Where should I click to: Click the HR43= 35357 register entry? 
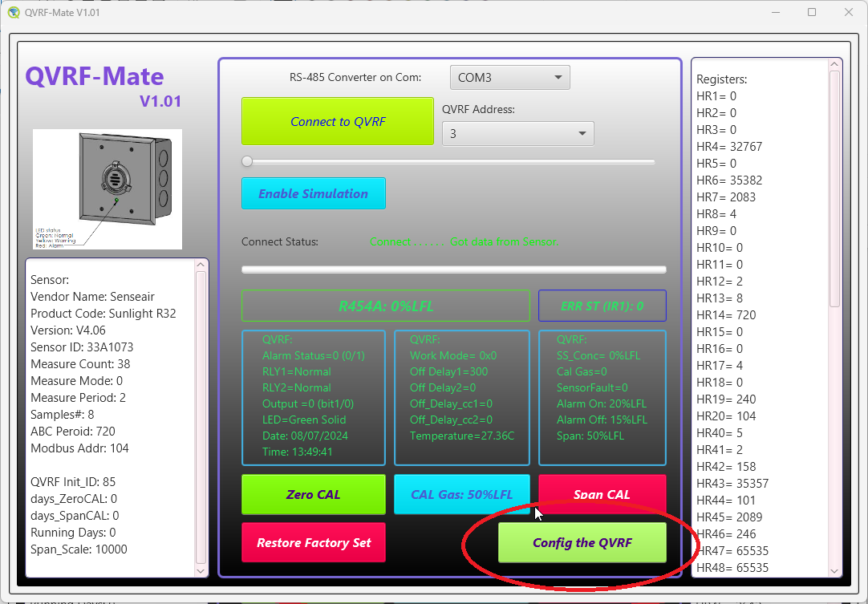click(x=732, y=484)
